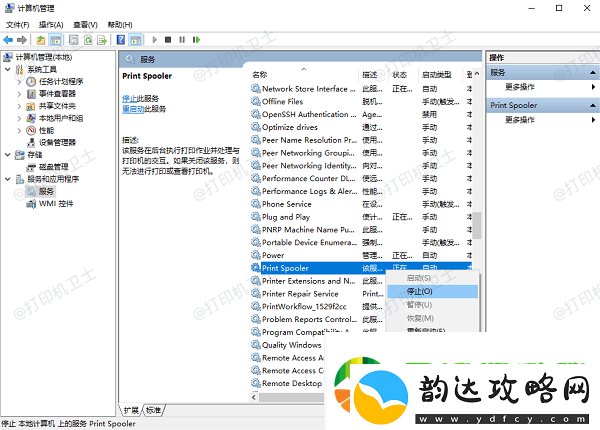600x430 pixels.
Task: Click the Up one level toolbar icon
Action: point(41,40)
